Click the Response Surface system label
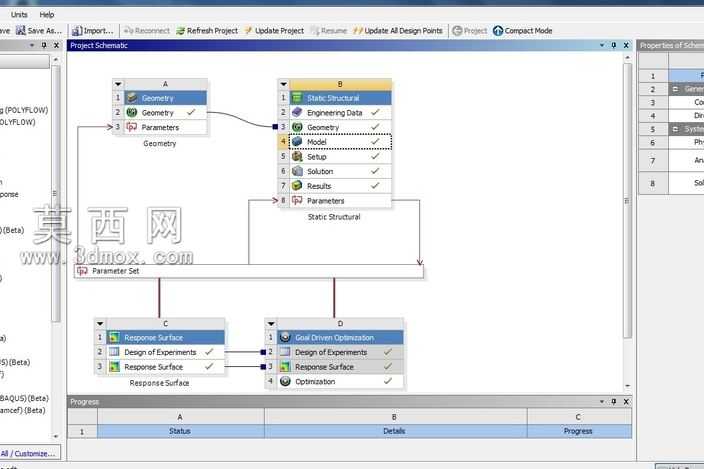 (159, 383)
